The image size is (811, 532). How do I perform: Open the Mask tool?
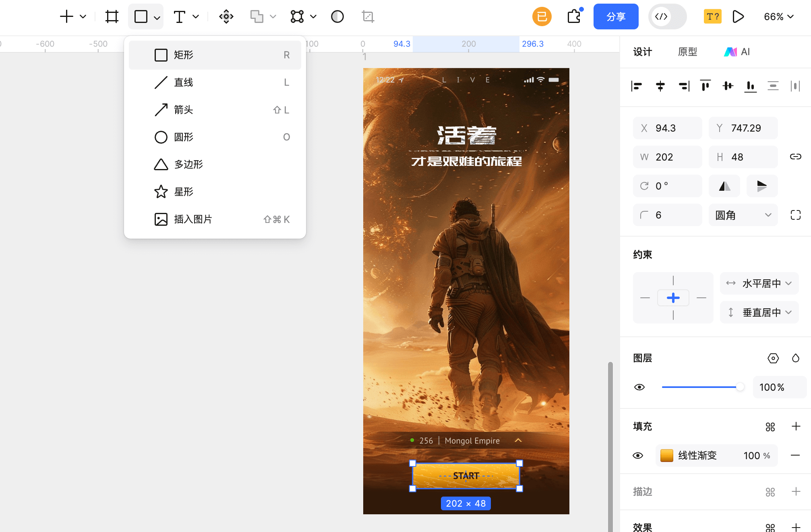tap(337, 16)
